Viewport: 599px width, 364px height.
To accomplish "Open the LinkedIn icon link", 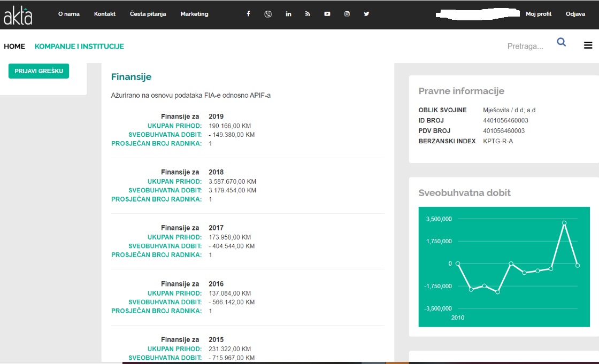I will 288,14.
